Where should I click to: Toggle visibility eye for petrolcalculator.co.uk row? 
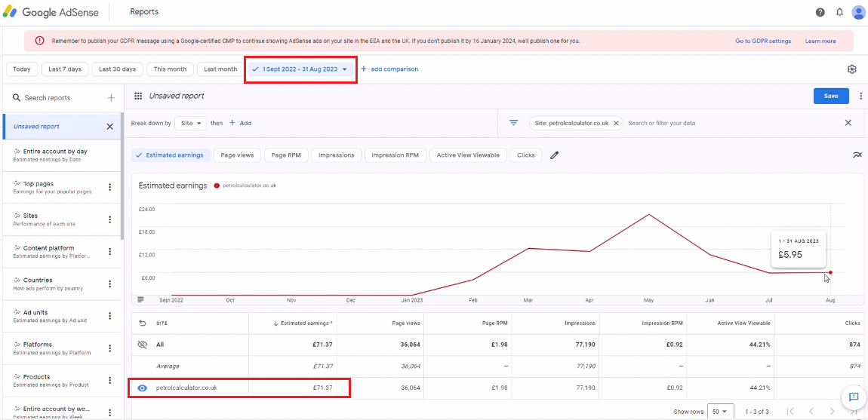tap(142, 388)
